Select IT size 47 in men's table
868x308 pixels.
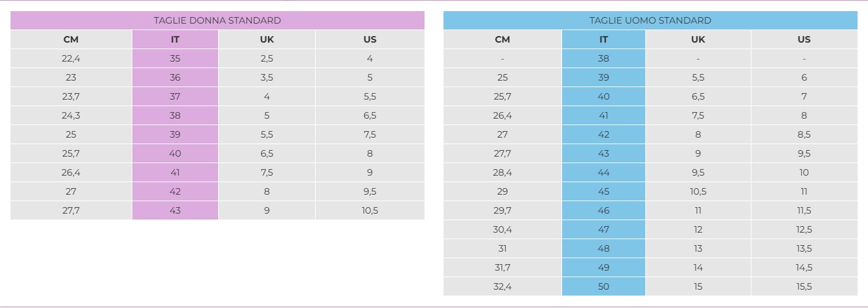pyautogui.click(x=603, y=229)
